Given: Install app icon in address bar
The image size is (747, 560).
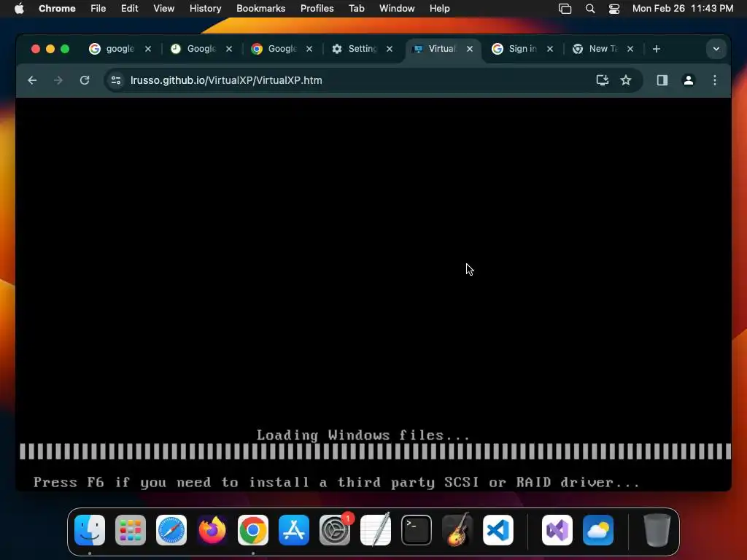Looking at the screenshot, I should pyautogui.click(x=602, y=80).
